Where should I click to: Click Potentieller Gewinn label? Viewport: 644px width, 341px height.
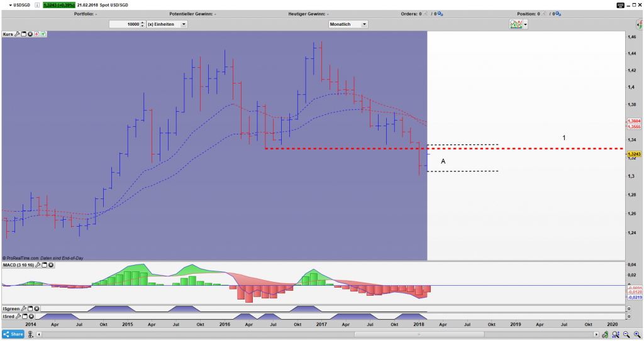192,14
